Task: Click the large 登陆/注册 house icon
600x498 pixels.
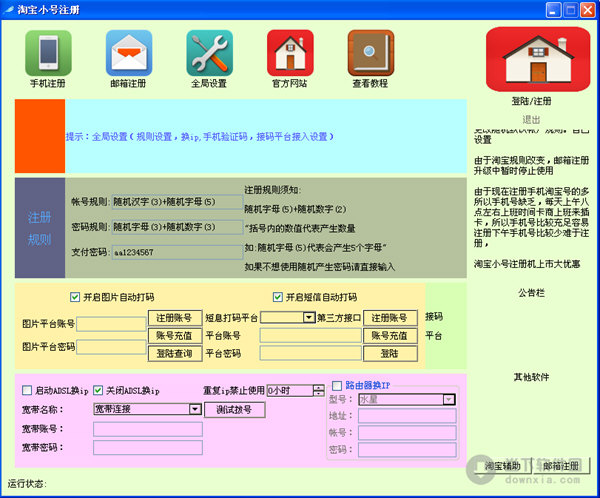Action: click(538, 59)
